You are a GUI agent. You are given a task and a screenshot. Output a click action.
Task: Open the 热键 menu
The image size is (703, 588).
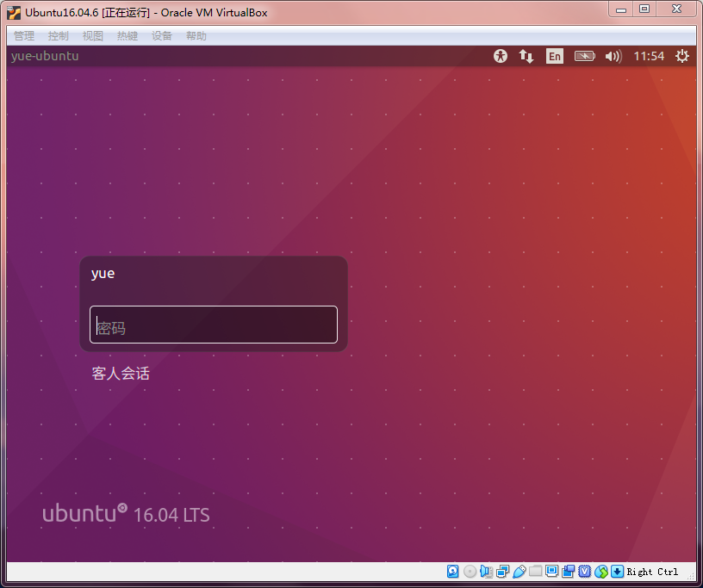[128, 36]
